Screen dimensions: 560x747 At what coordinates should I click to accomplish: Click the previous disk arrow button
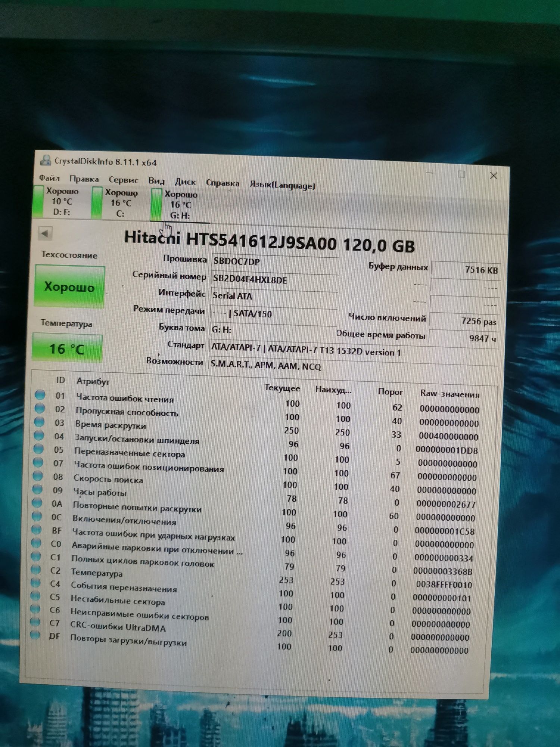coord(45,234)
